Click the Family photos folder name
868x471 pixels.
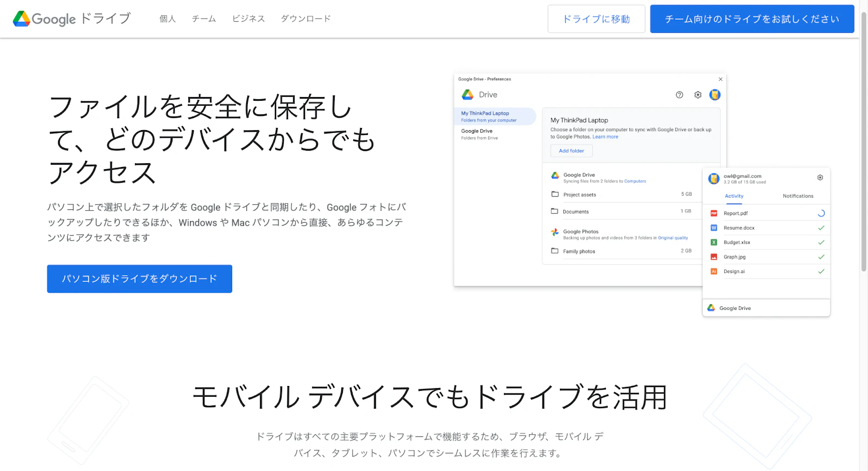(x=579, y=251)
